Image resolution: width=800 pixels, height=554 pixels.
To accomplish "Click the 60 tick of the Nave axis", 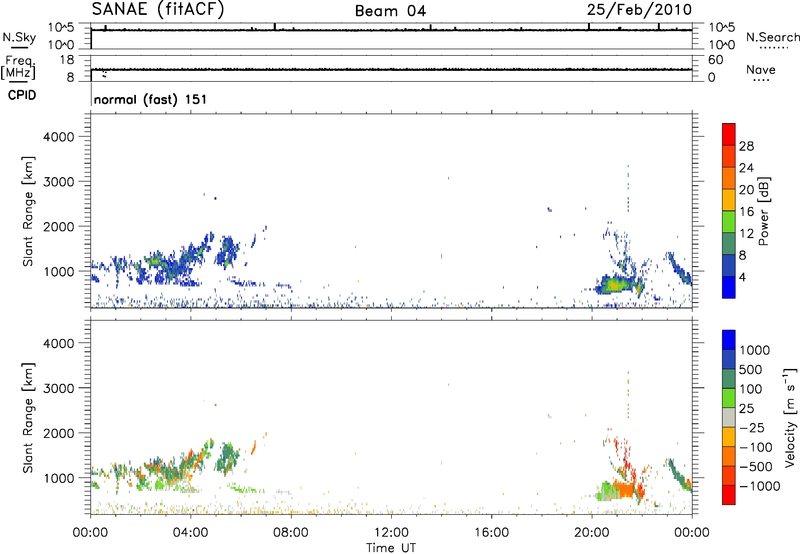I will pyautogui.click(x=715, y=60).
